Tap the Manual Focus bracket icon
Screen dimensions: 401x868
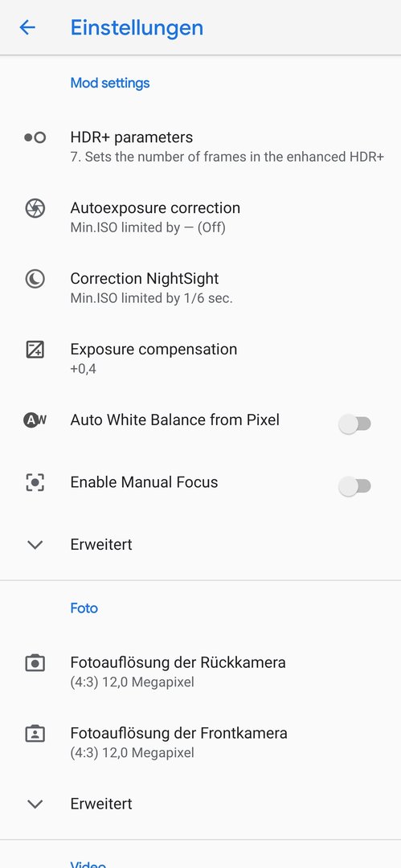pyautogui.click(x=35, y=482)
